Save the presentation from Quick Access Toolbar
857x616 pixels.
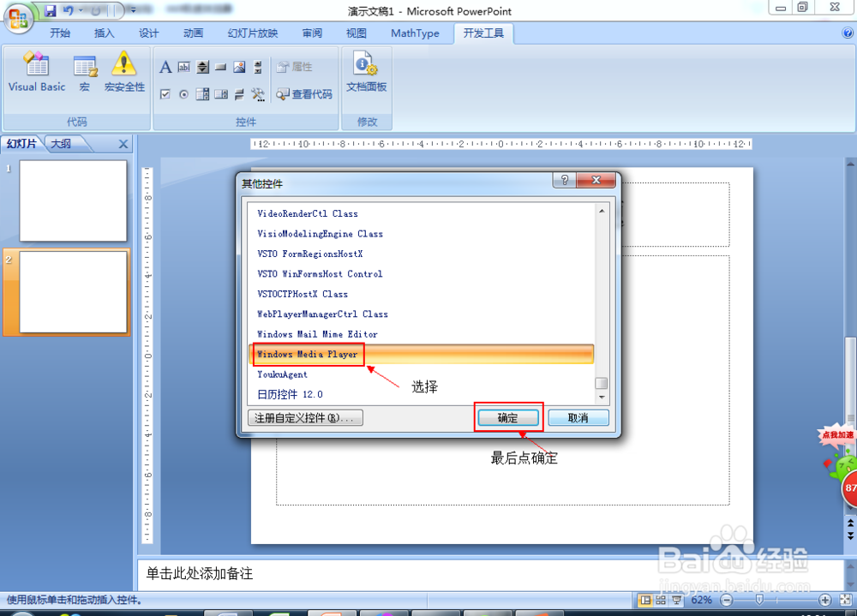pos(51,10)
